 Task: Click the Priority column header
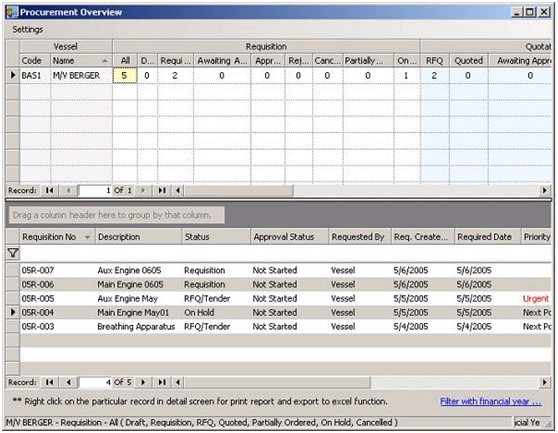pos(536,237)
